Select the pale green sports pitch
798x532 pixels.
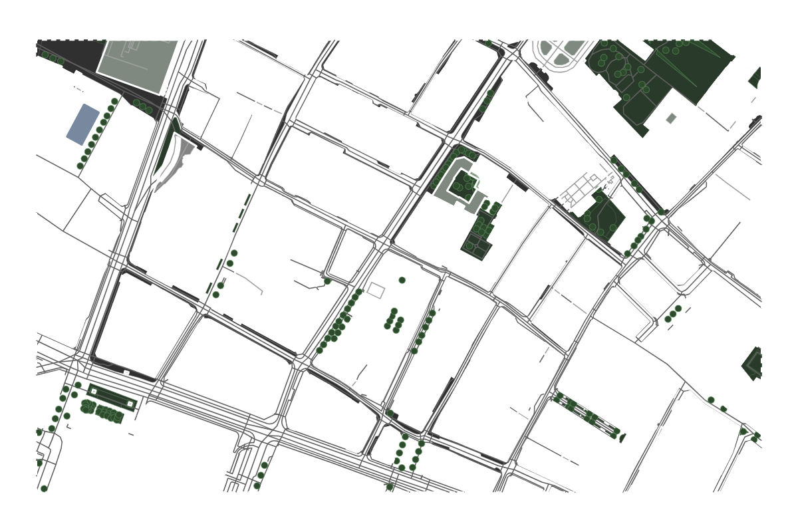(138, 65)
